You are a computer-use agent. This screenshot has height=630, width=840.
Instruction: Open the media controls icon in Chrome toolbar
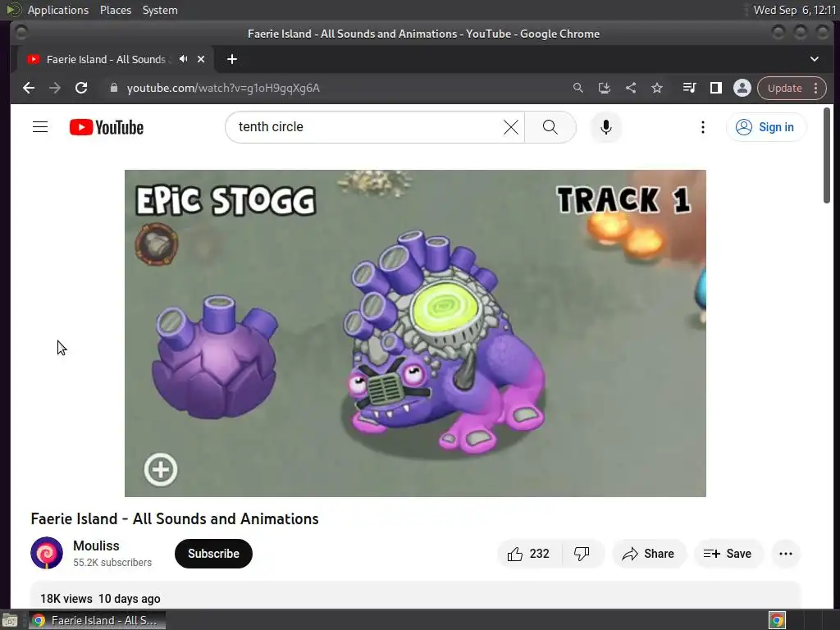point(689,88)
